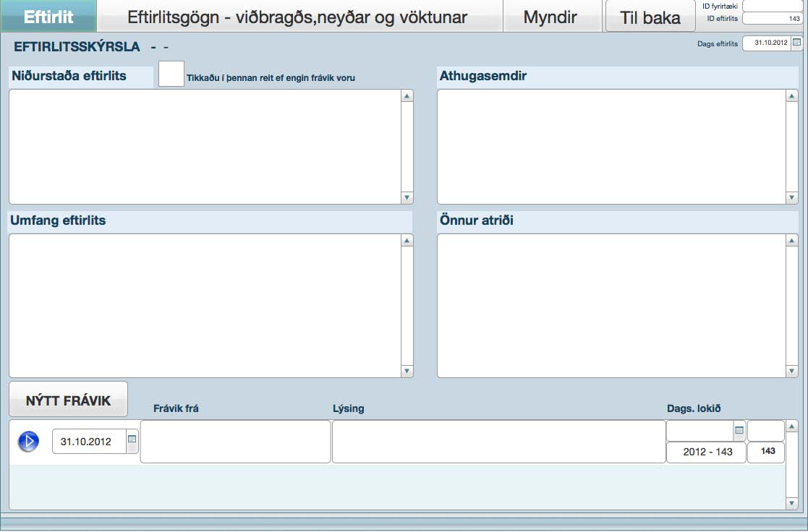Click scroll down arrow in Önnur atriði box
808x532 pixels.
click(792, 371)
